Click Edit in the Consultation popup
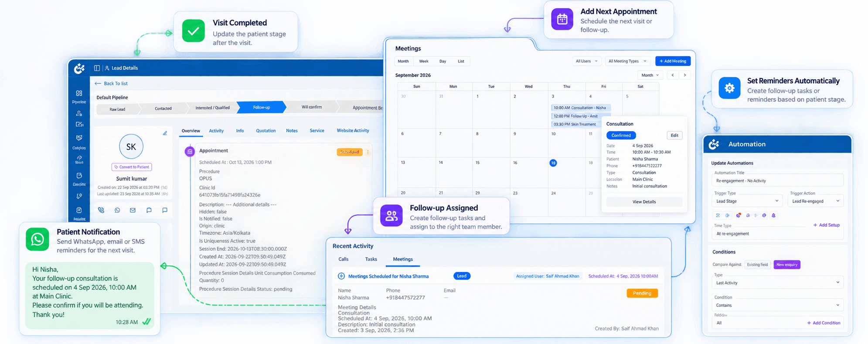 click(674, 136)
